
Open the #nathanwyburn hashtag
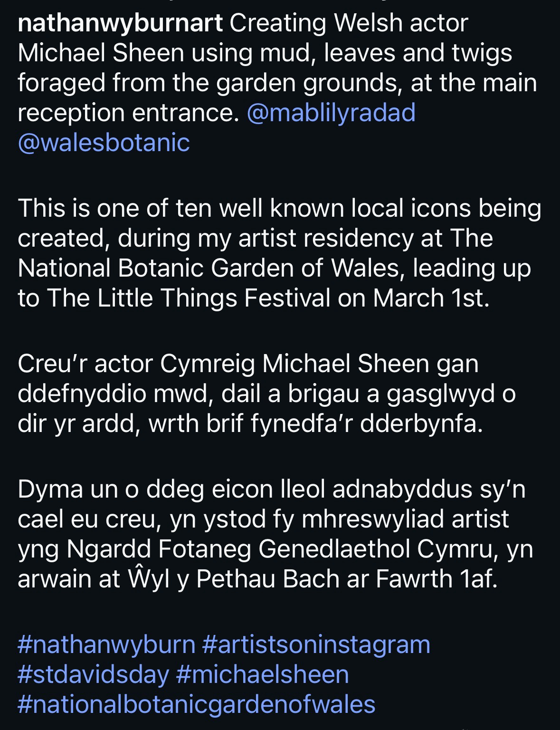click(x=106, y=645)
